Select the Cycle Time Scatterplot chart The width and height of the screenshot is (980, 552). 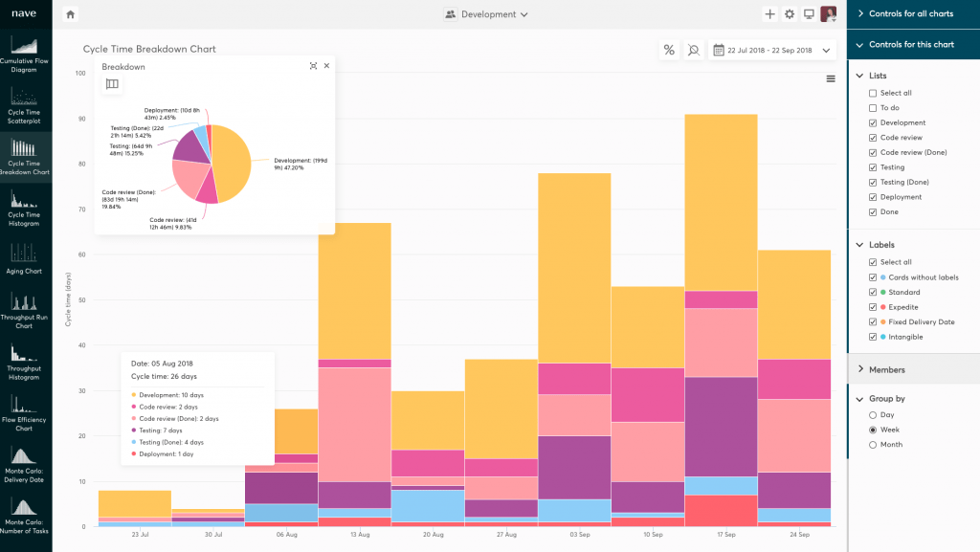click(25, 103)
